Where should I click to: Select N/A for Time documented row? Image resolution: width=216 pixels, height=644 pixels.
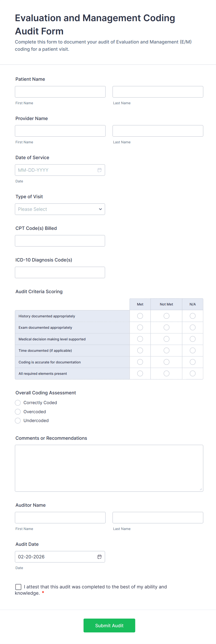[193, 350]
